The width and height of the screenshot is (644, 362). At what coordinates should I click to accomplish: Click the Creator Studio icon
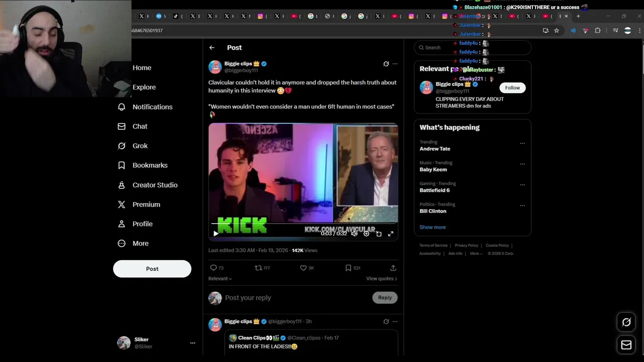(x=121, y=185)
